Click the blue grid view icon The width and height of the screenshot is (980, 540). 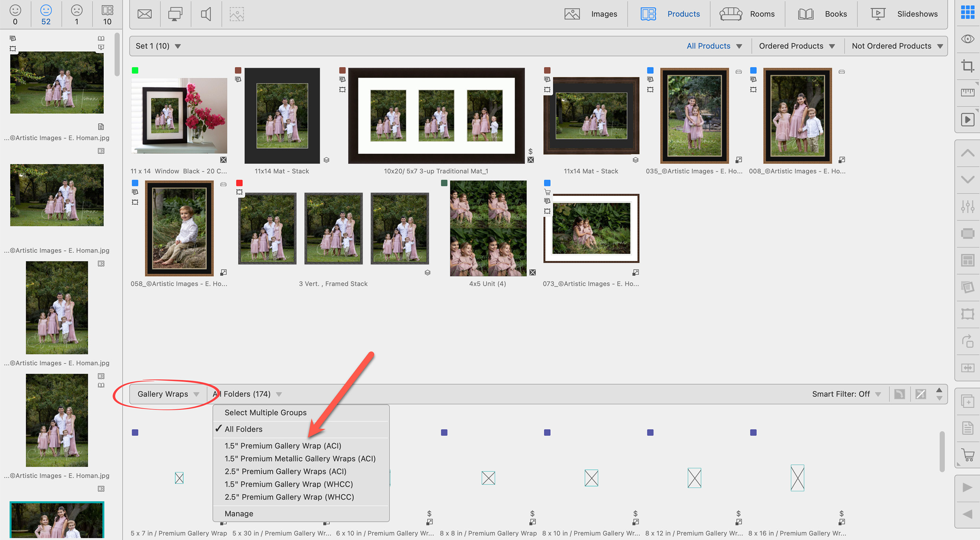(968, 12)
